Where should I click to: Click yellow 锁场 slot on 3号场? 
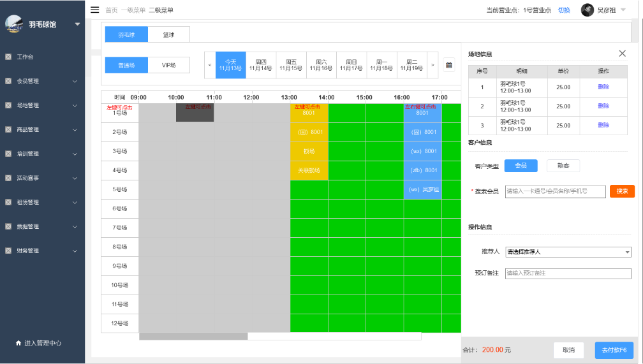(x=309, y=151)
